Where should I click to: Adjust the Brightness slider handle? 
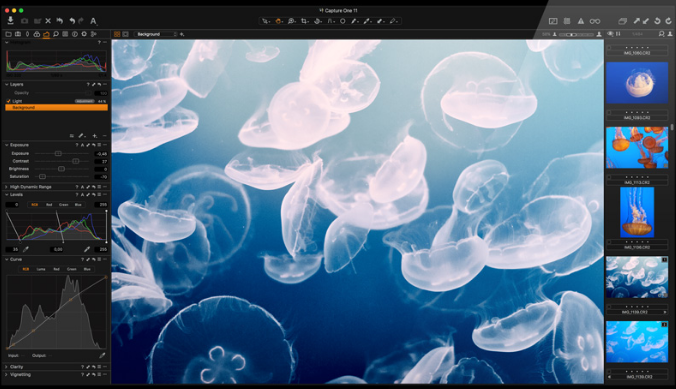click(61, 169)
